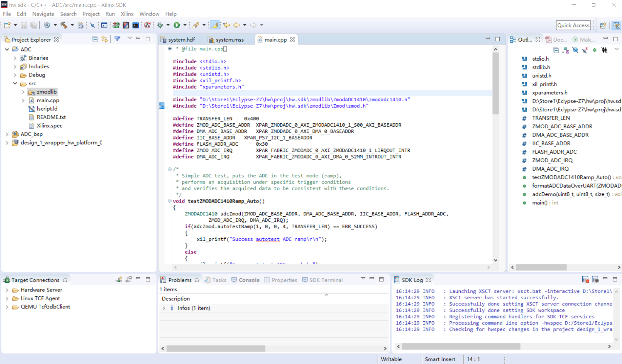This screenshot has height=364, width=622.
Task: Toggle Hide Static Members icon in Outline
Action: [x=585, y=50]
